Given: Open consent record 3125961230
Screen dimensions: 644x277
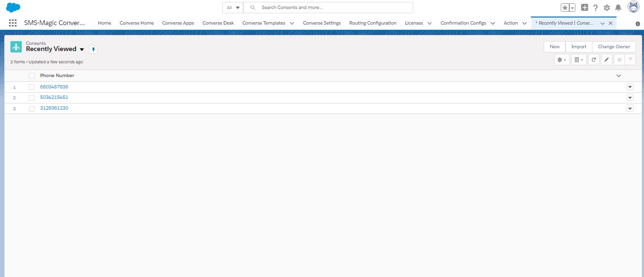Looking at the screenshot, I should point(54,108).
